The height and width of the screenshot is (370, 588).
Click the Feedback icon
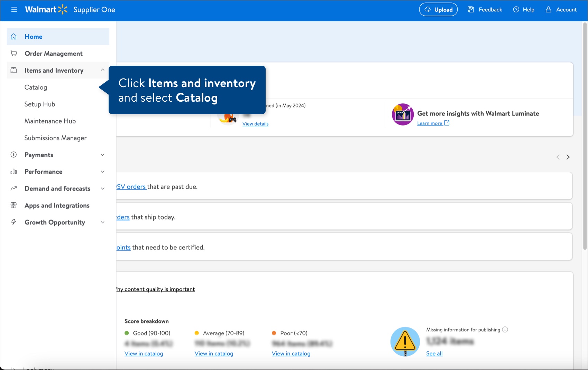pyautogui.click(x=471, y=9)
